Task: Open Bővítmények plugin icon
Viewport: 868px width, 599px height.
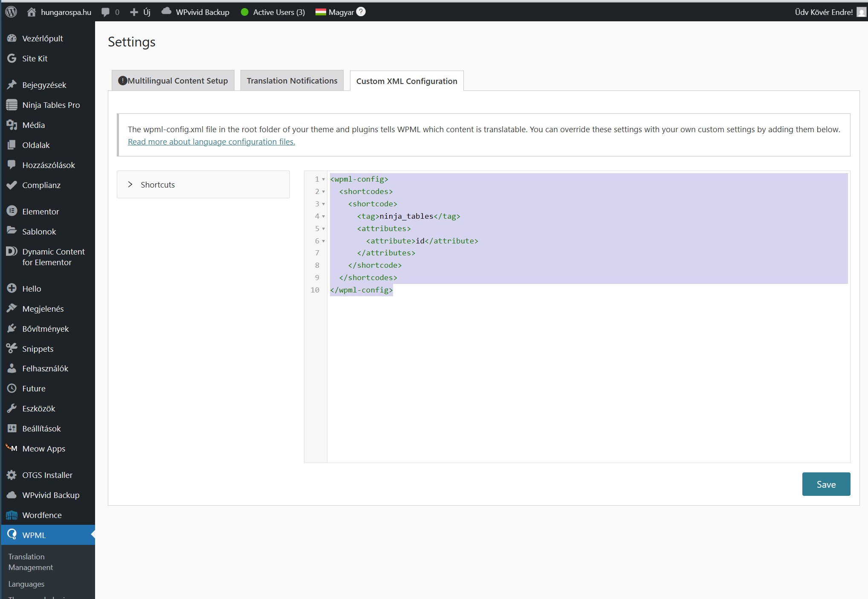Action: (12, 329)
